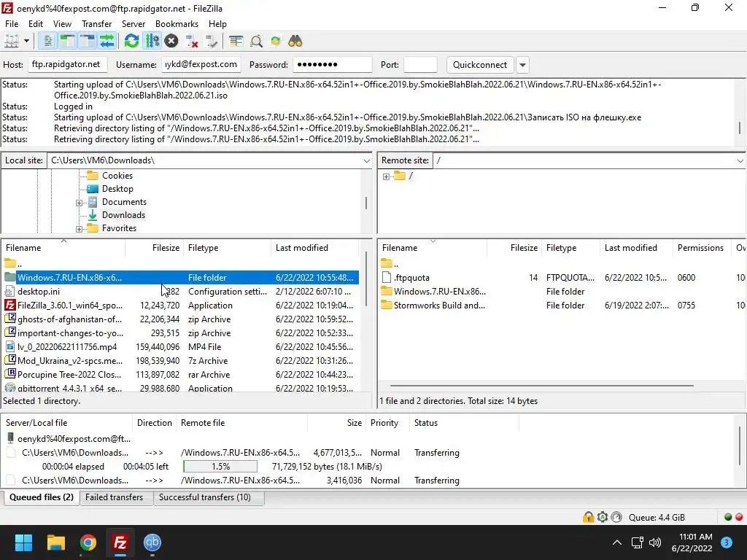Click the Host input field
This screenshot has height=560, width=747.
pyautogui.click(x=67, y=64)
